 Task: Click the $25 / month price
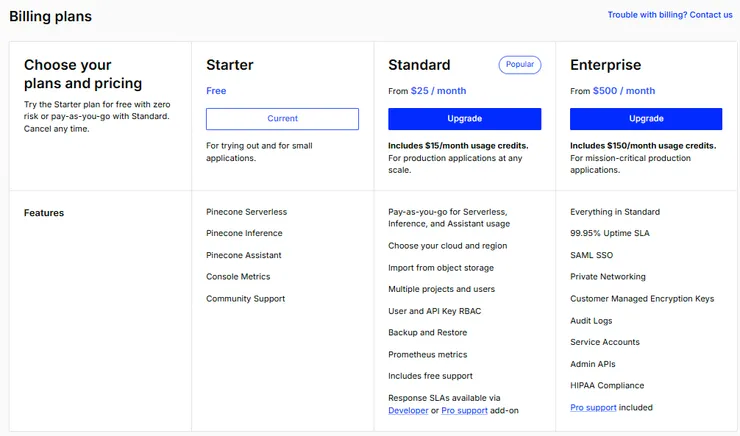pos(438,91)
